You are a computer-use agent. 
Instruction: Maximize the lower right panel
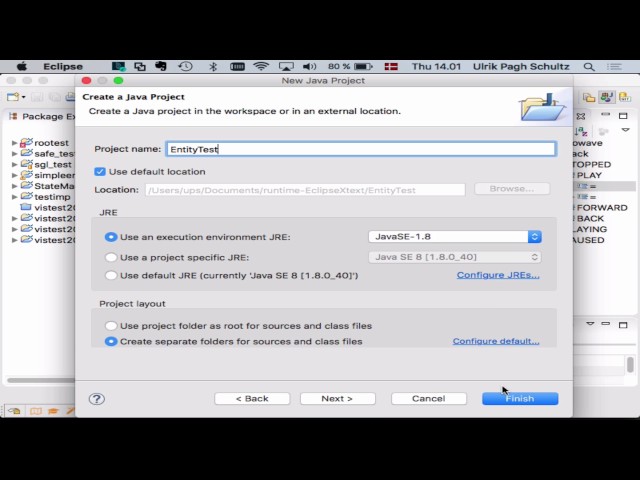(623, 325)
